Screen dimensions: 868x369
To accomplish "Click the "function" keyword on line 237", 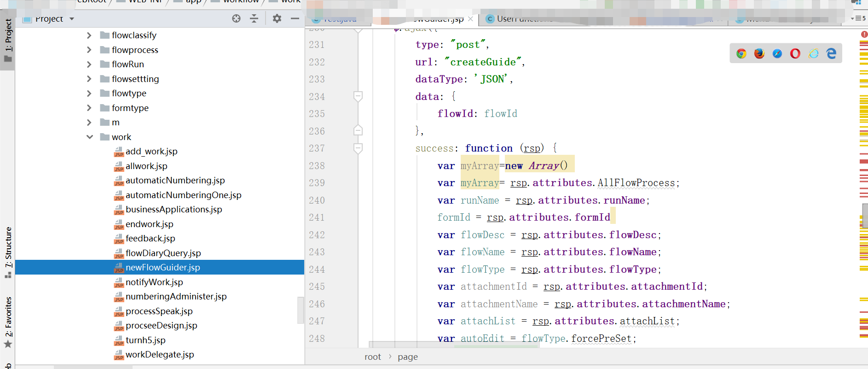I will [489, 148].
